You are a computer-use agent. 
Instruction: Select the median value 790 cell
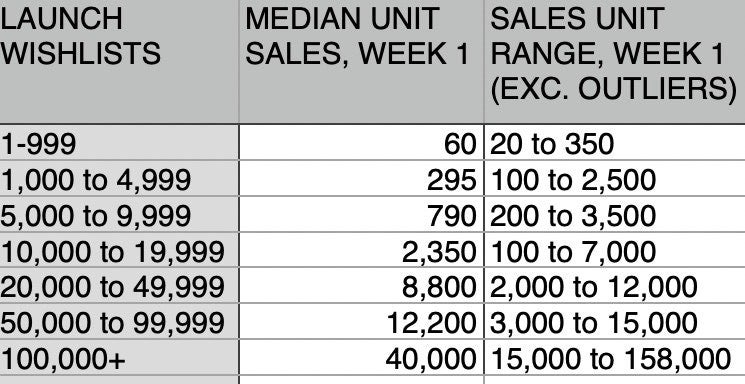tap(361, 214)
